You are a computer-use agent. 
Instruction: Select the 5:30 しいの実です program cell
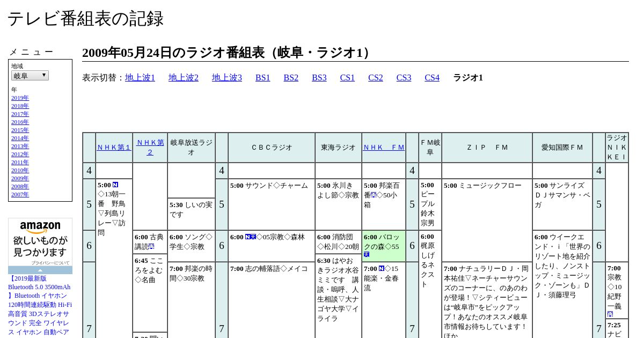tap(191, 214)
